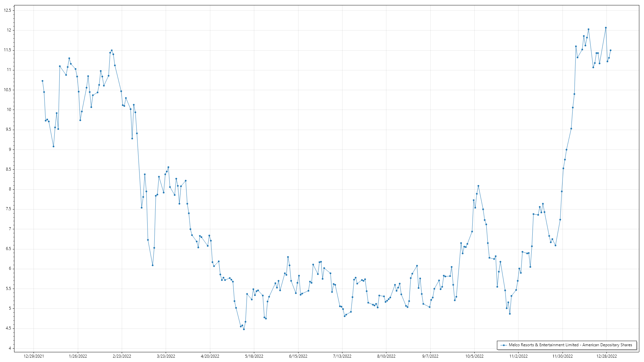This screenshot has height=362, width=644.
Task: Click the 10/5/2022 x-axis label
Action: (x=474, y=356)
